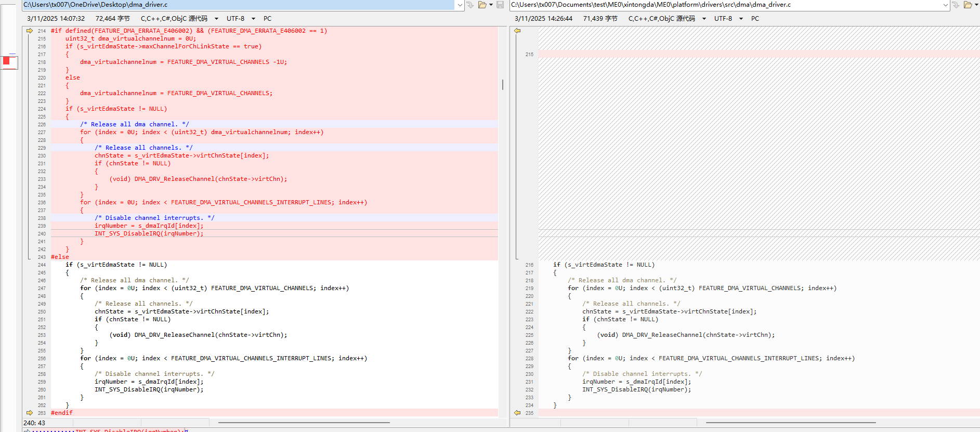Open right pane UTF-8 encoding dropdown
980x432 pixels.
741,19
